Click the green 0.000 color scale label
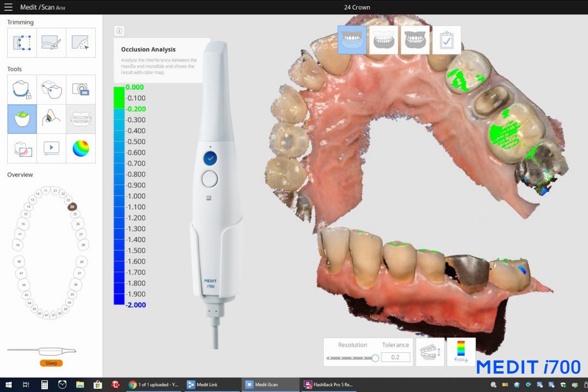This screenshot has height=392, width=588. (x=134, y=87)
